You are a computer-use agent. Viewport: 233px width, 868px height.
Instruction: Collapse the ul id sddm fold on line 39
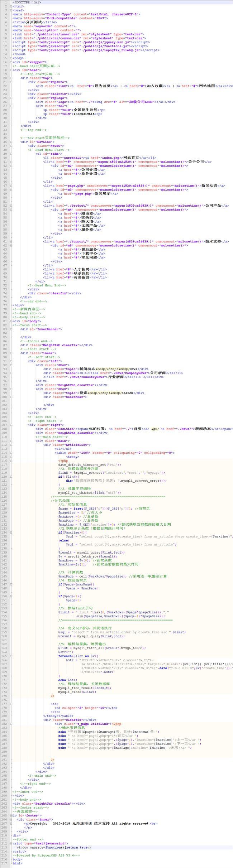tap(11, 154)
